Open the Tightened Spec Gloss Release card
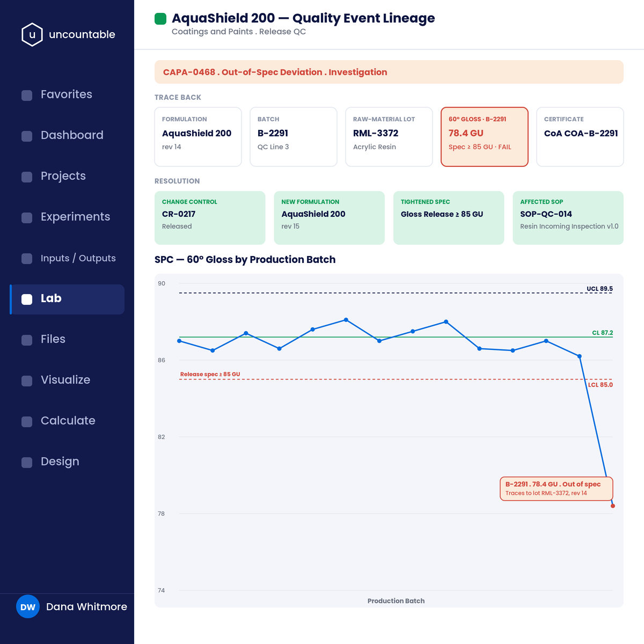Viewport: 644px width, 644px height. click(449, 218)
